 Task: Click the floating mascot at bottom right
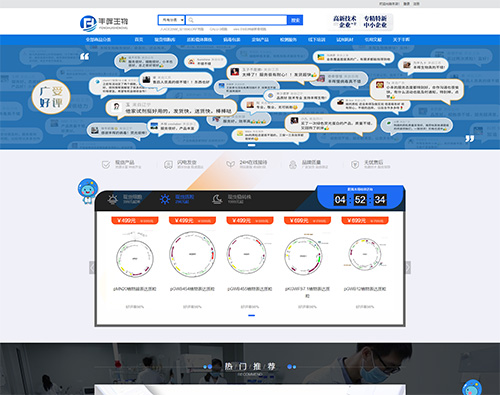pos(472,388)
